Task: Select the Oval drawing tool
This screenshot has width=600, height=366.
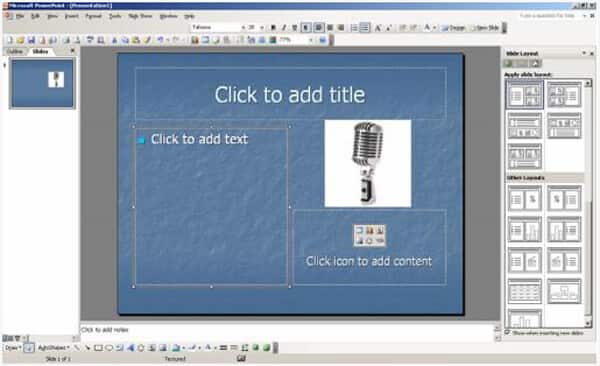Action: point(109,348)
